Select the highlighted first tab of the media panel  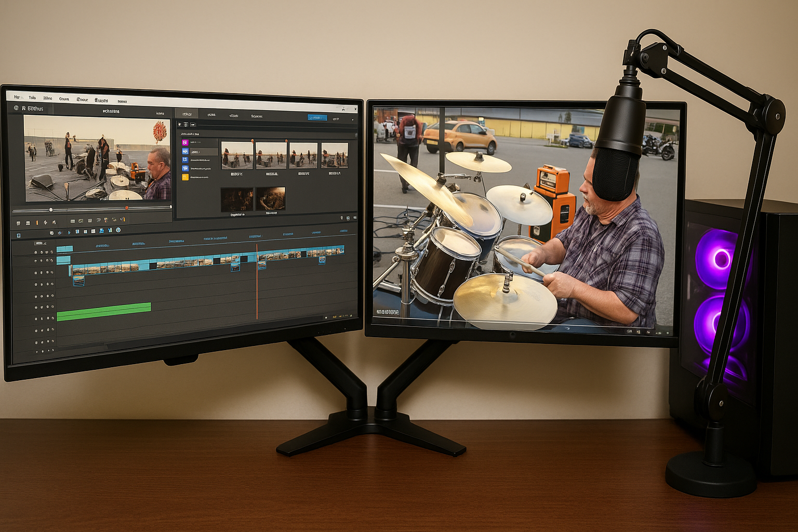point(187,114)
